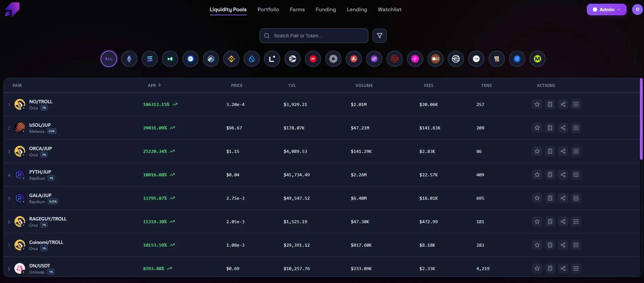Viewport: 644px width, 283px height.
Task: Select the Linea 'L' chain filter icon
Action: [x=272, y=59]
